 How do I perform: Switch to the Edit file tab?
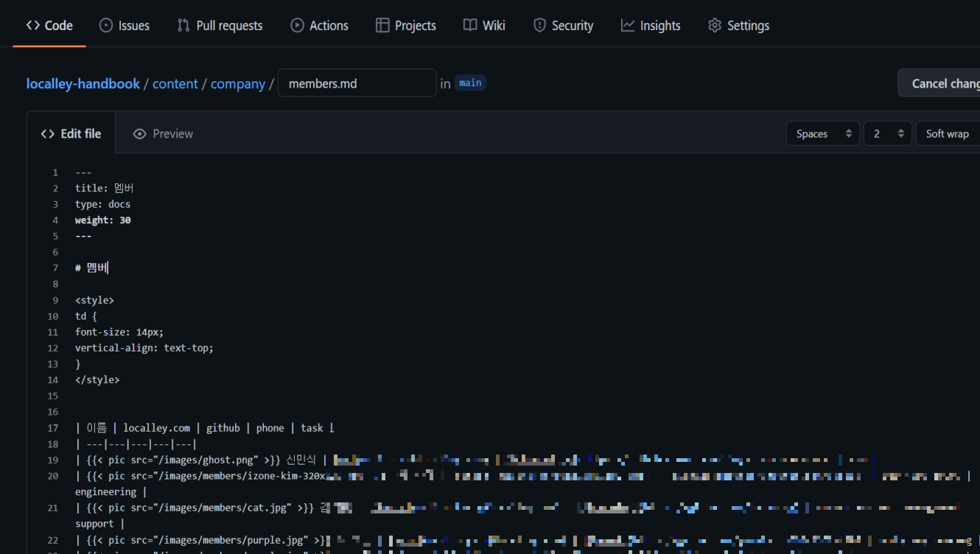(x=71, y=134)
